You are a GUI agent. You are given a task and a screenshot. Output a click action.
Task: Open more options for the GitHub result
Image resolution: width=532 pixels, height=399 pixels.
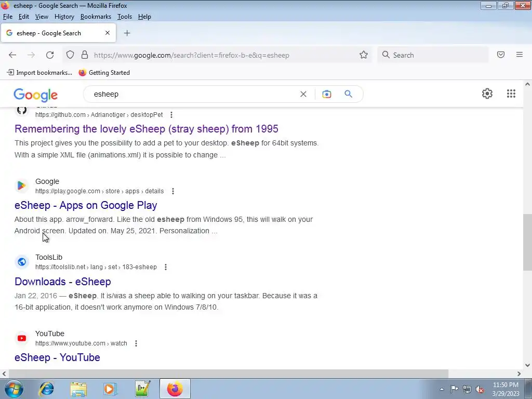171,115
